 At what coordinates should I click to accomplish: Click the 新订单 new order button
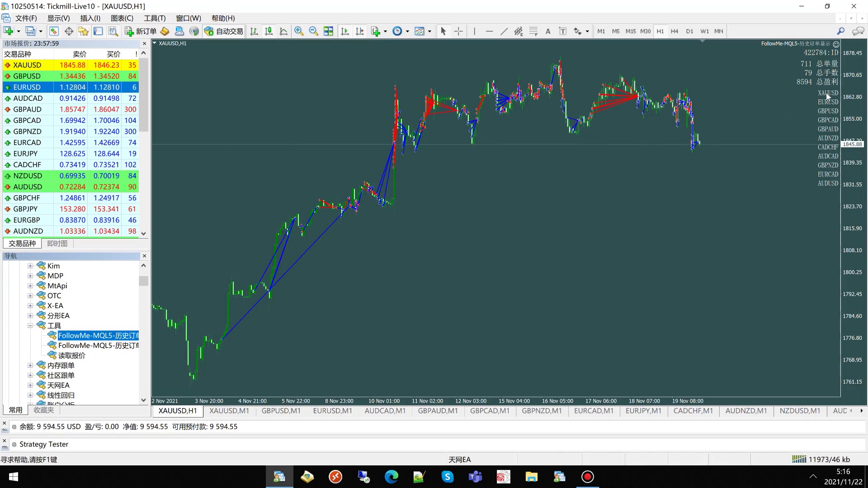pos(141,31)
